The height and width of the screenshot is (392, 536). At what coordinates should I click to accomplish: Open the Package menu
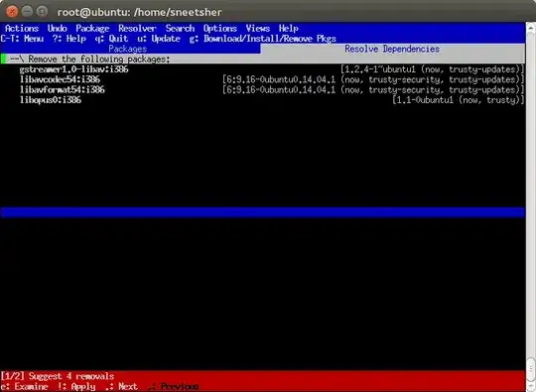(92, 29)
